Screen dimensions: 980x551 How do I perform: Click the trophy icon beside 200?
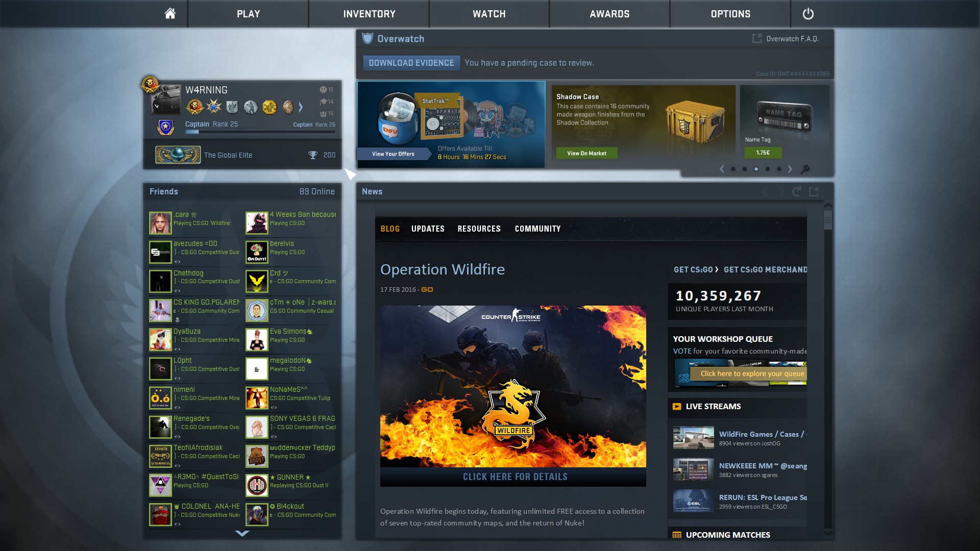tap(312, 155)
